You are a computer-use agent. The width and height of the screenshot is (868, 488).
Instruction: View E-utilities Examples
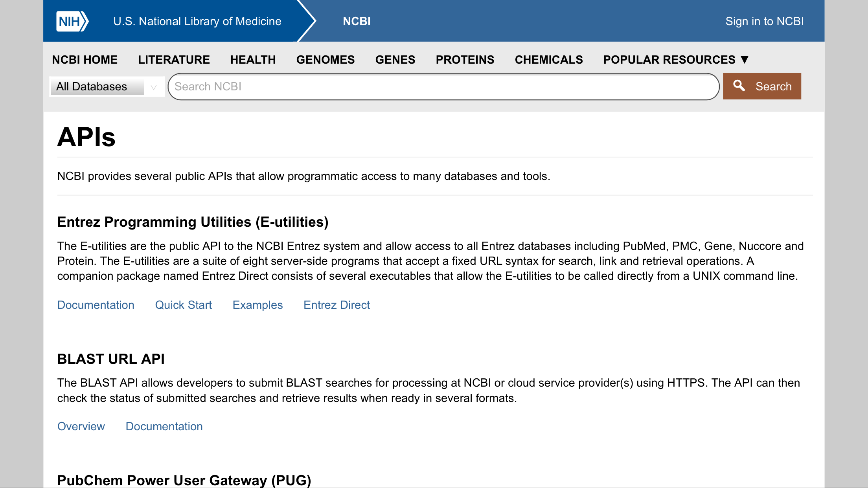[257, 305]
